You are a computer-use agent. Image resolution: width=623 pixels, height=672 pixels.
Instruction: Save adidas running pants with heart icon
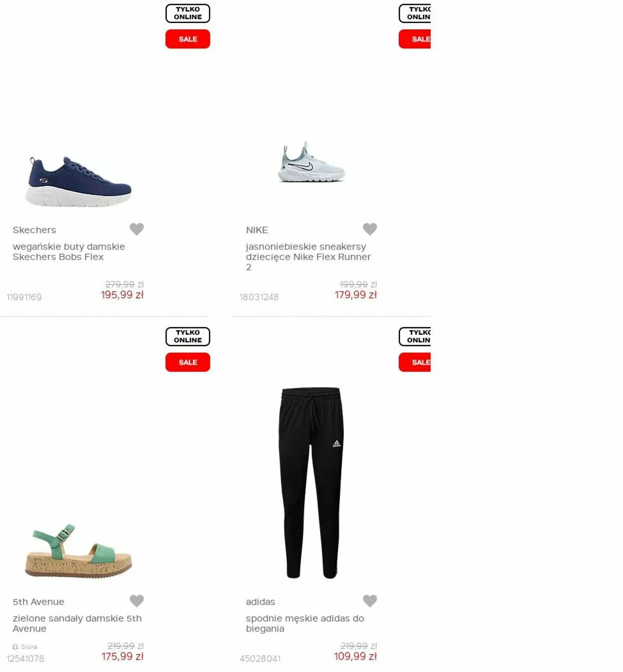(370, 601)
